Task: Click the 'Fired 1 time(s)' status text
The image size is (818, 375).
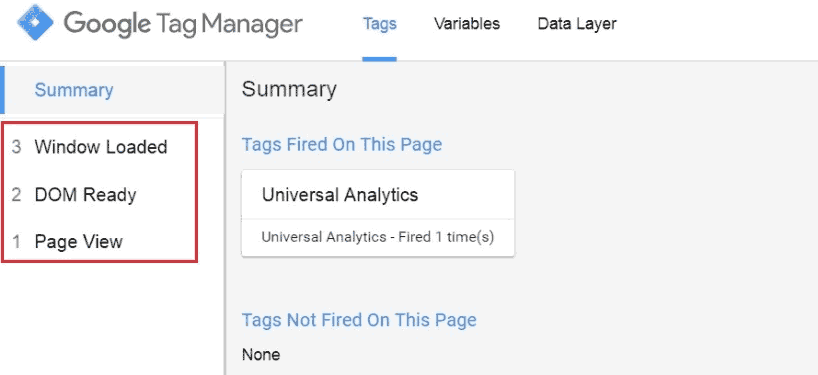Action: click(x=446, y=237)
